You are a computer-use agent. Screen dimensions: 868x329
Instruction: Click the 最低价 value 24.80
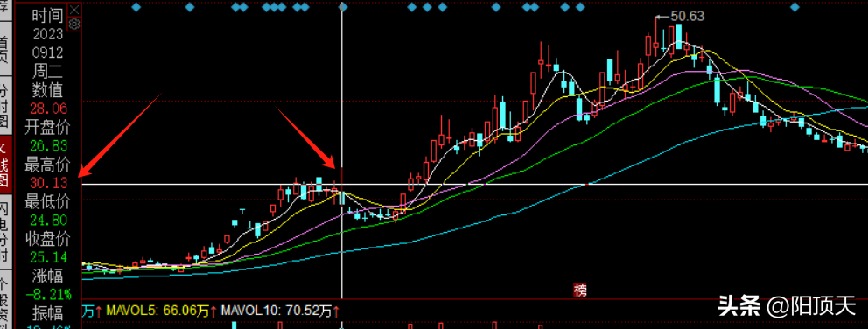tap(49, 220)
